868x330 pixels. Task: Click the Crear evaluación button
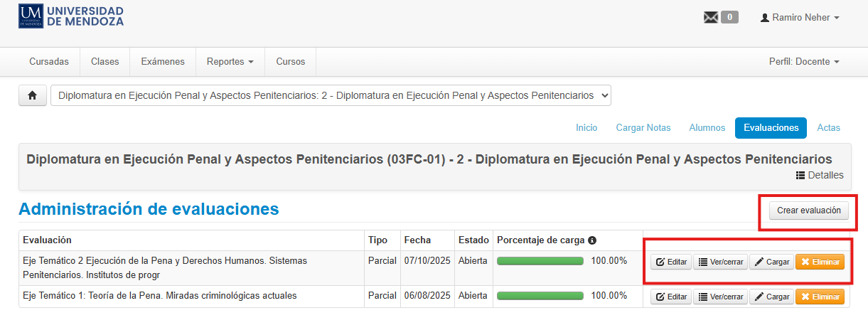click(x=808, y=211)
